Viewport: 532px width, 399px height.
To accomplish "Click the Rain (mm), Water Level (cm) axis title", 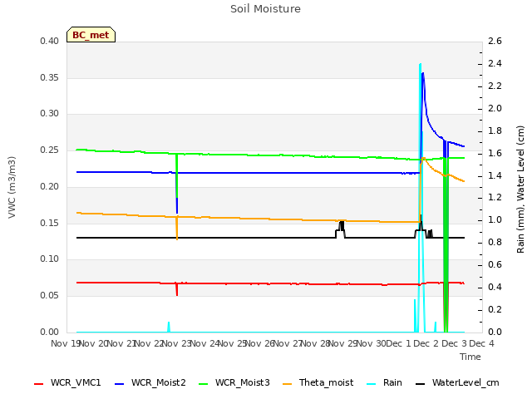I will click(x=520, y=190).
